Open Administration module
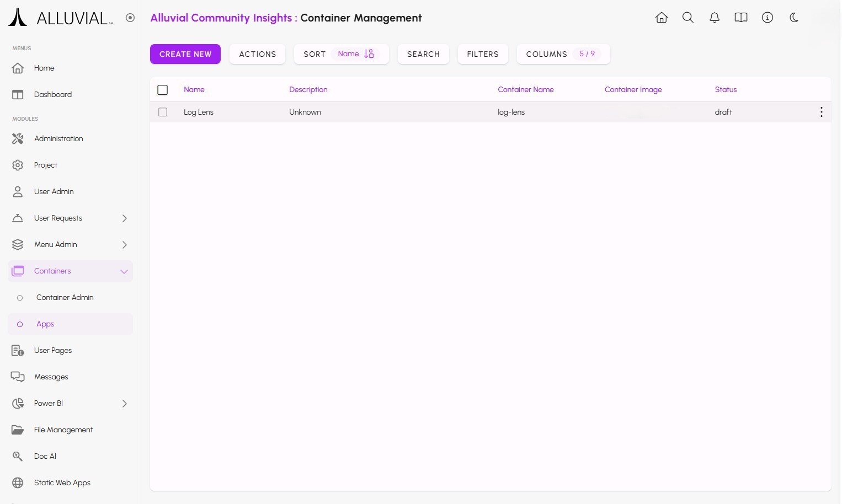The height and width of the screenshot is (504, 842). tap(70, 139)
